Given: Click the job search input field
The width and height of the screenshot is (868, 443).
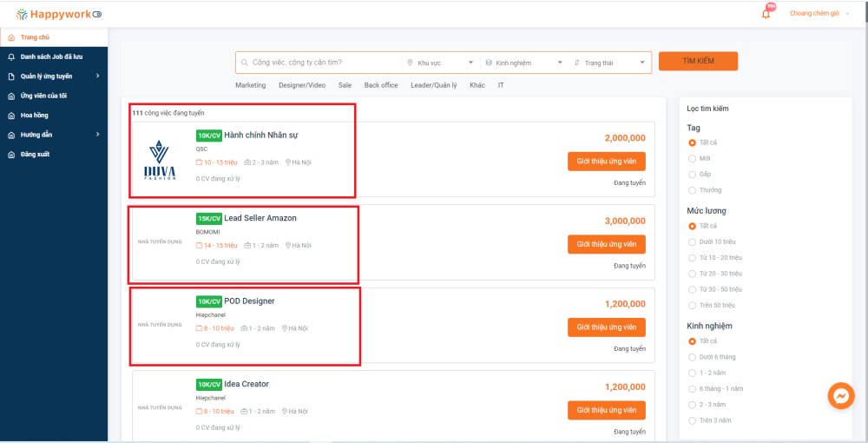Looking at the screenshot, I should (x=321, y=63).
